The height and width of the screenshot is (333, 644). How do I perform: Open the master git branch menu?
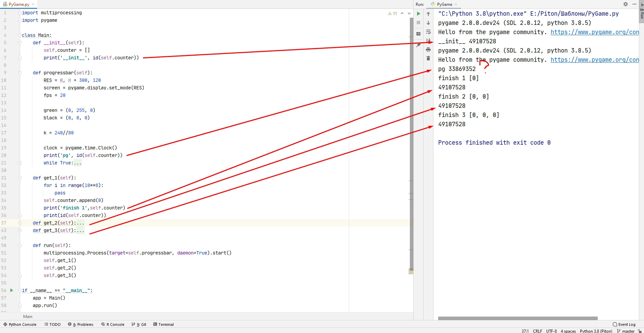click(626, 331)
